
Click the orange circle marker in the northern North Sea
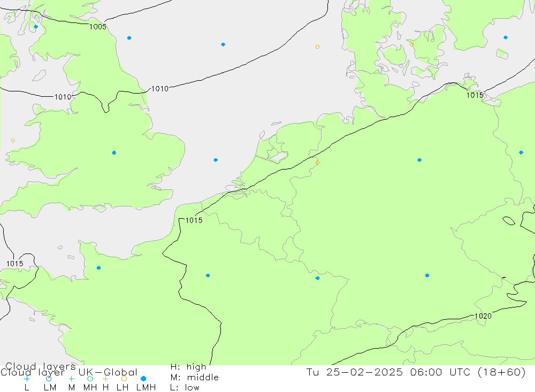click(x=317, y=47)
